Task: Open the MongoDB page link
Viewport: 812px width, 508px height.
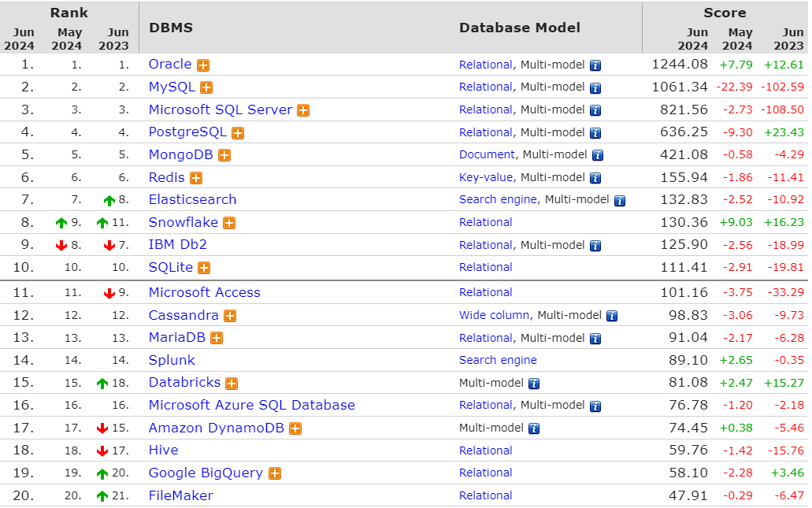Action: coord(180,155)
